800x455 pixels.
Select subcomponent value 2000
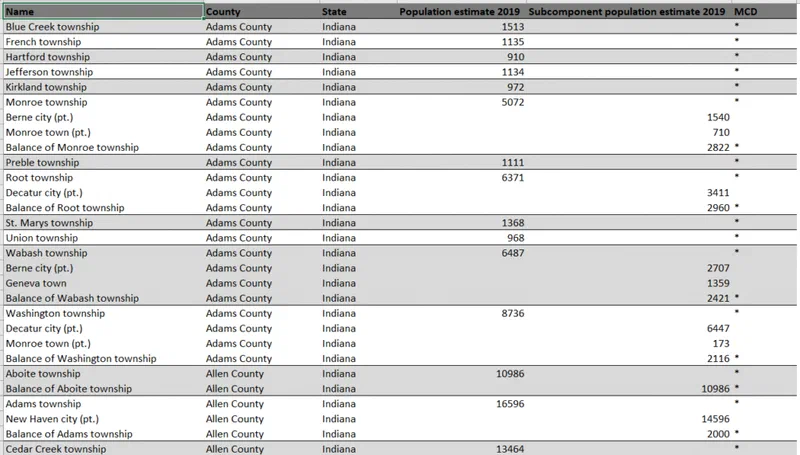(x=718, y=434)
